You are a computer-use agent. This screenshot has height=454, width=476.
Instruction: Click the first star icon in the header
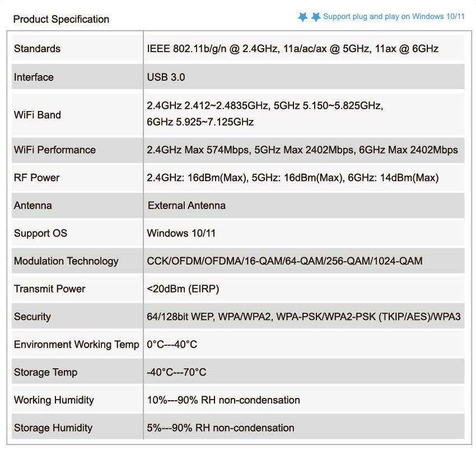point(303,17)
